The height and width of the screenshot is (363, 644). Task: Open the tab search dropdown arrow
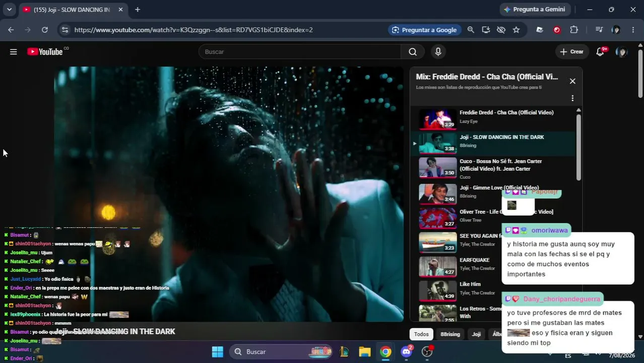pyautogui.click(x=9, y=10)
